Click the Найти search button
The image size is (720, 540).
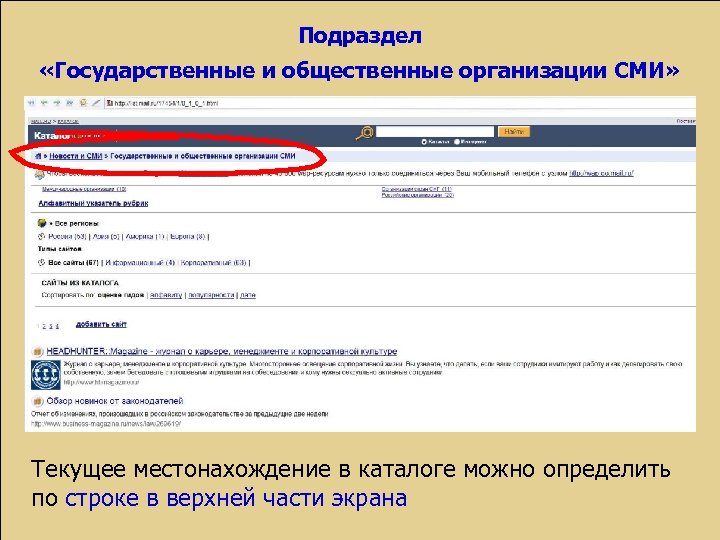pos(514,132)
